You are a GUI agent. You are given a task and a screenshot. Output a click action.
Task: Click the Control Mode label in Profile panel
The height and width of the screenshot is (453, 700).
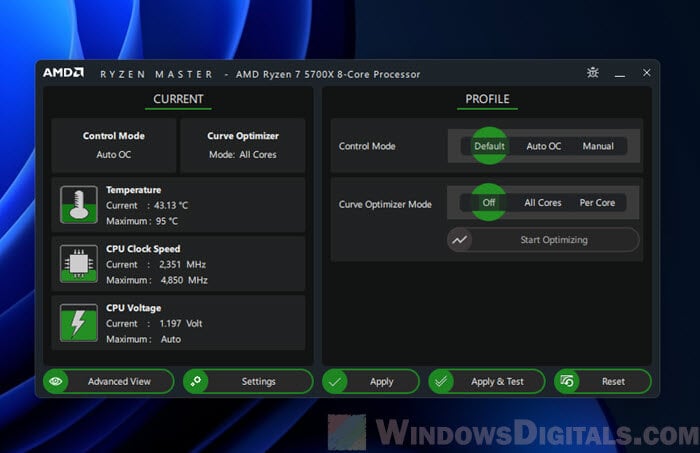point(367,146)
